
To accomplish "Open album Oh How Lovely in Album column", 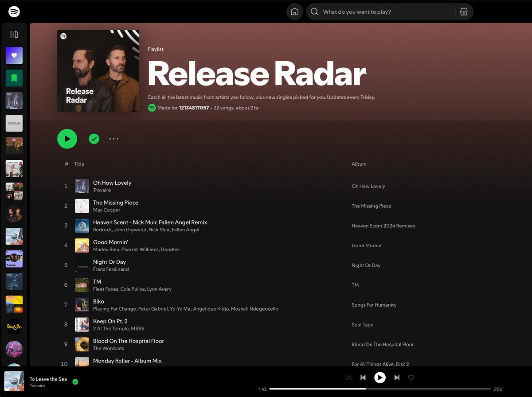I will (x=368, y=186).
